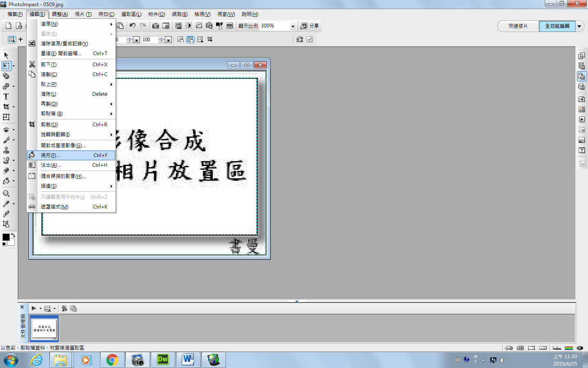Toggle the checkmark box in attribute toolbar
588x368 pixels.
pos(310,40)
